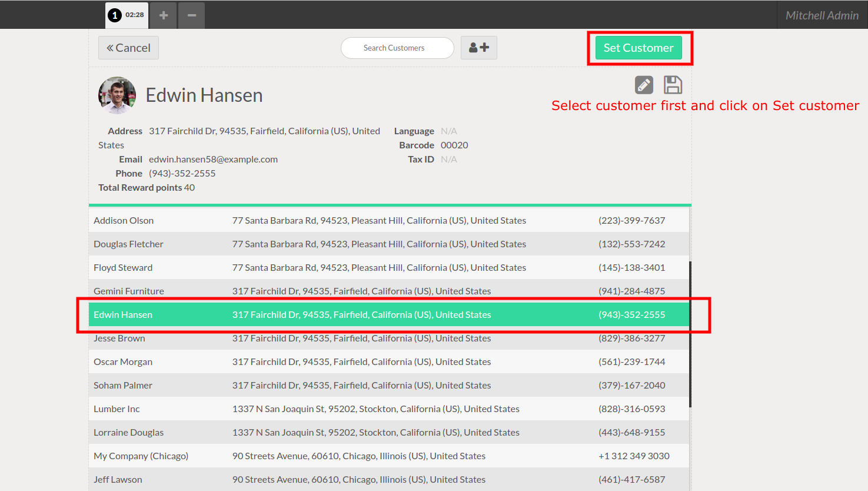The width and height of the screenshot is (868, 491).
Task: Click the edit customer pencil icon
Action: point(644,85)
